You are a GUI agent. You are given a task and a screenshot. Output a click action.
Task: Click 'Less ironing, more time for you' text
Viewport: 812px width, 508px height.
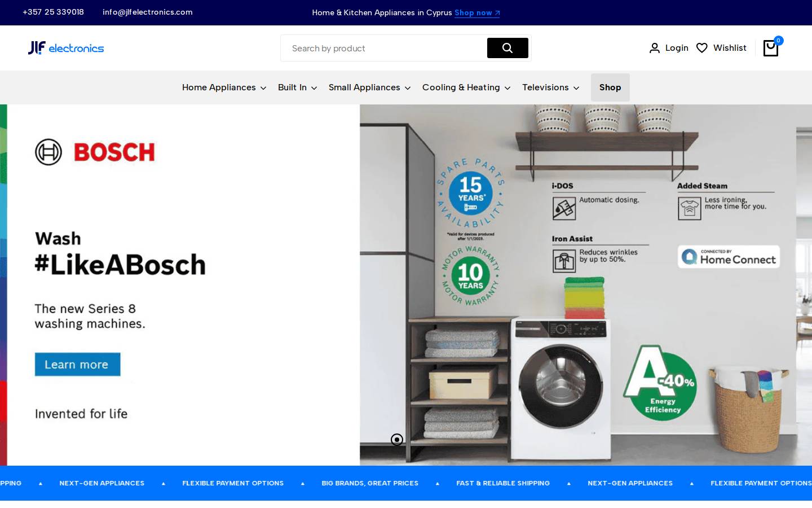pos(735,203)
